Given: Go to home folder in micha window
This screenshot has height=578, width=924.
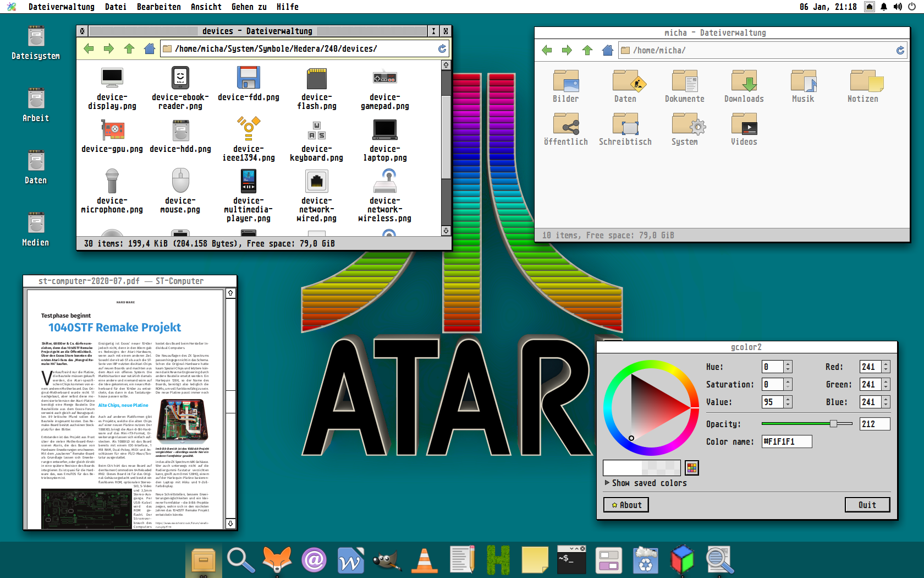Looking at the screenshot, I should (x=608, y=51).
